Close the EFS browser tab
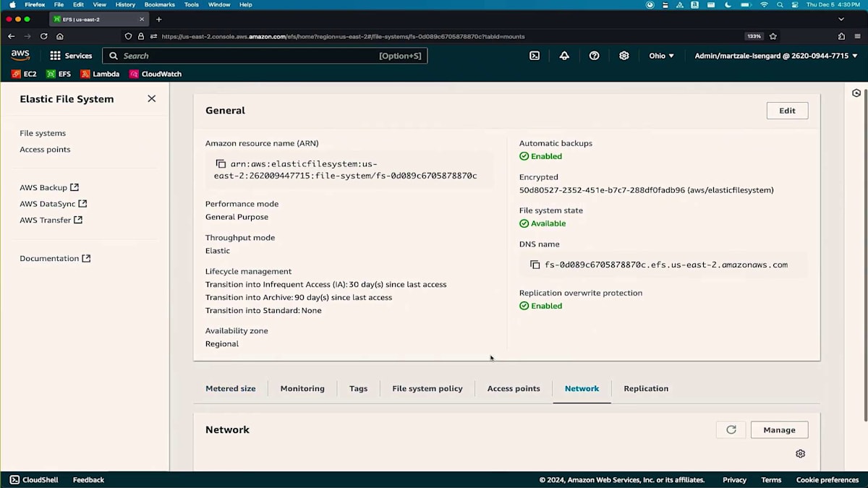Screen dimensions: 868x488 pyautogui.click(x=142, y=19)
